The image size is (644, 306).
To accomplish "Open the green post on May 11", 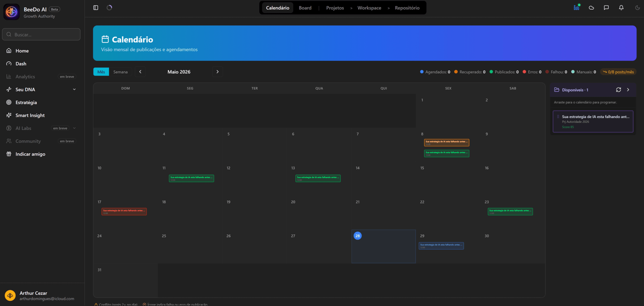I will click(x=191, y=178).
